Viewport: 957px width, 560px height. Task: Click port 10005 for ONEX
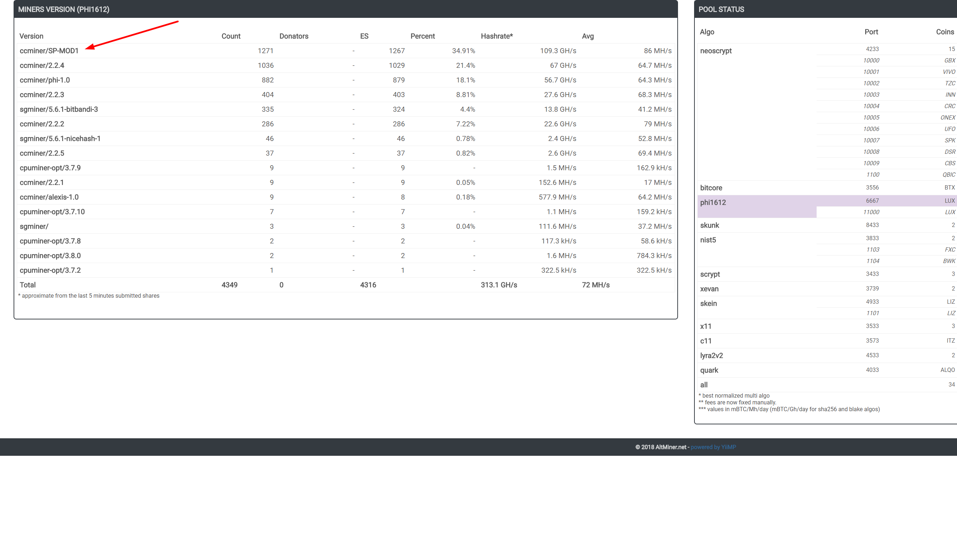(x=871, y=118)
